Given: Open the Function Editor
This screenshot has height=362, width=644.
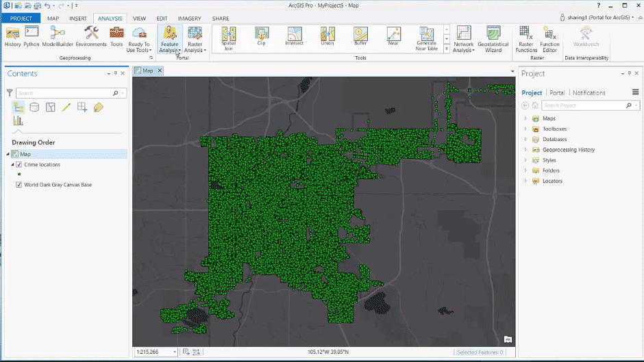Looking at the screenshot, I should (x=549, y=40).
